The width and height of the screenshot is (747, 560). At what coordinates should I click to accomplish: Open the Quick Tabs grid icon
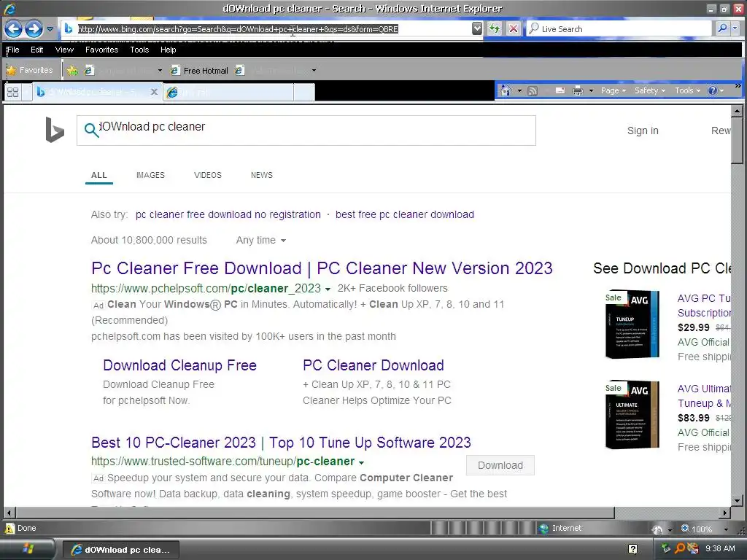[13, 92]
